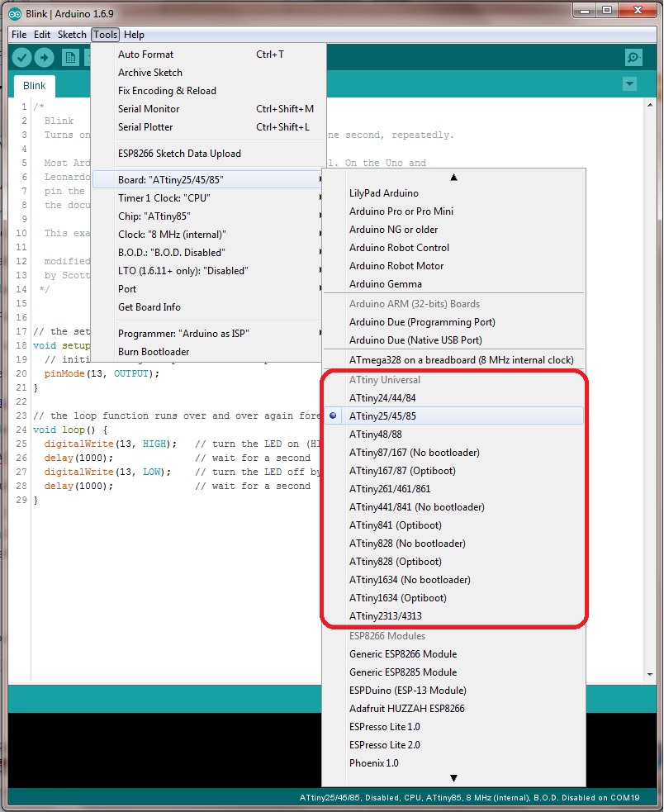Screen dimensions: 664x812
Task: Choose ESPDuino (ESP-13 Module)
Action: (x=453, y=691)
